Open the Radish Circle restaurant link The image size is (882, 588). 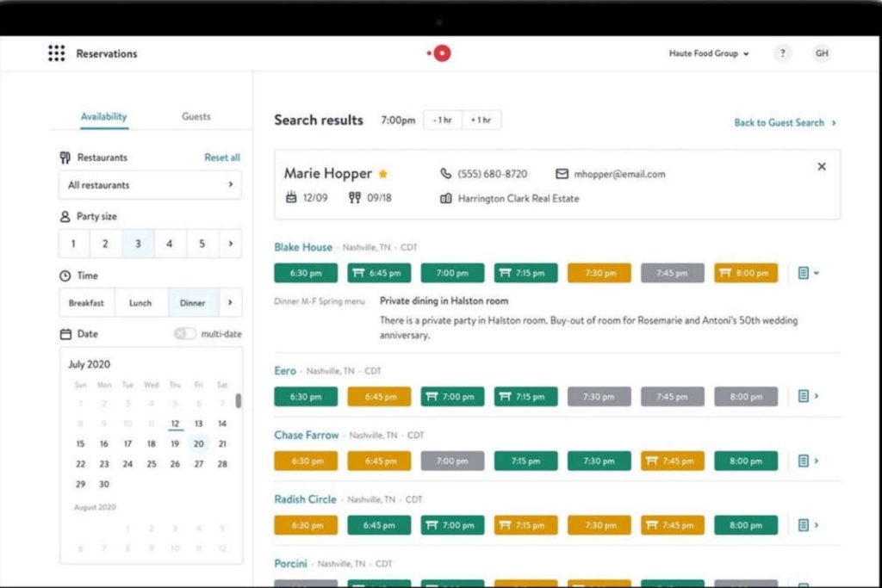pos(306,499)
